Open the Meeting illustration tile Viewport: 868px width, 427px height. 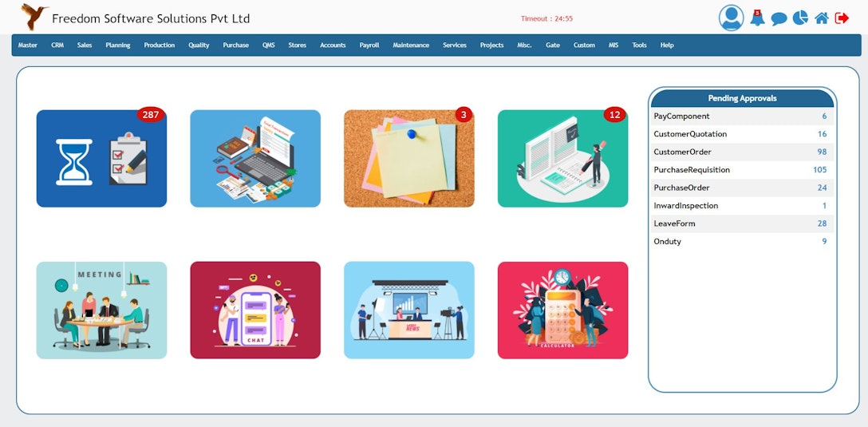tap(101, 310)
